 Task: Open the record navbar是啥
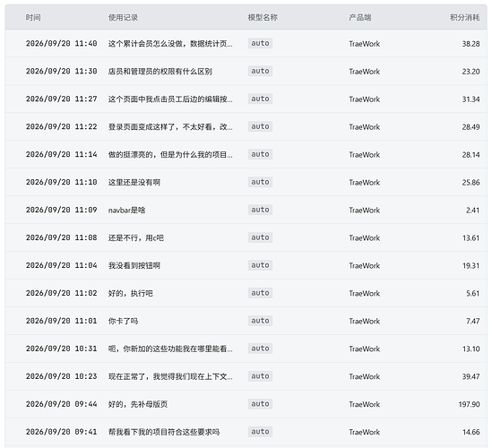click(126, 210)
